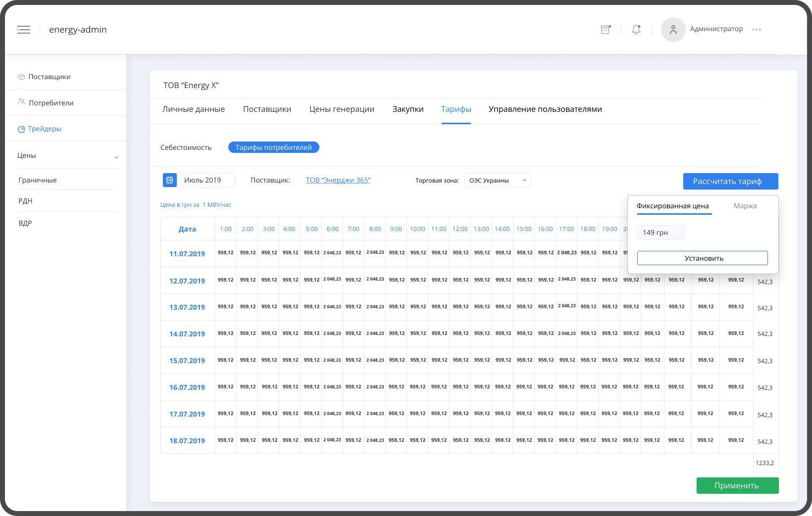The height and width of the screenshot is (516, 812).
Task: Go to Потребители in the sidebar
Action: coord(51,103)
